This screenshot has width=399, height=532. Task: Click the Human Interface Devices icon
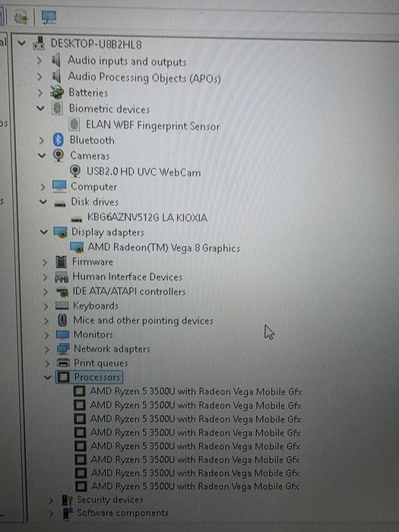point(62,277)
